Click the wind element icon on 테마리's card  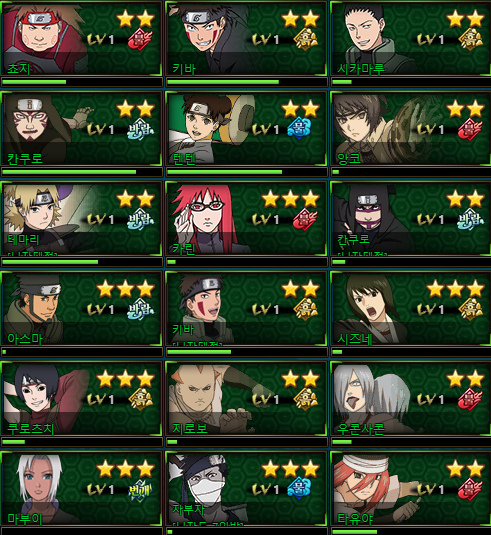(x=140, y=219)
